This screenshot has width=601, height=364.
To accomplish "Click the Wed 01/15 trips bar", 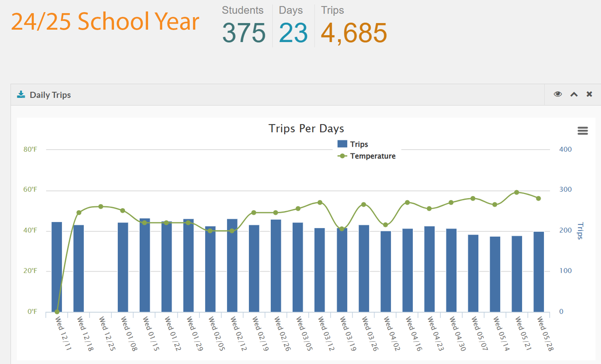I will (145, 266).
